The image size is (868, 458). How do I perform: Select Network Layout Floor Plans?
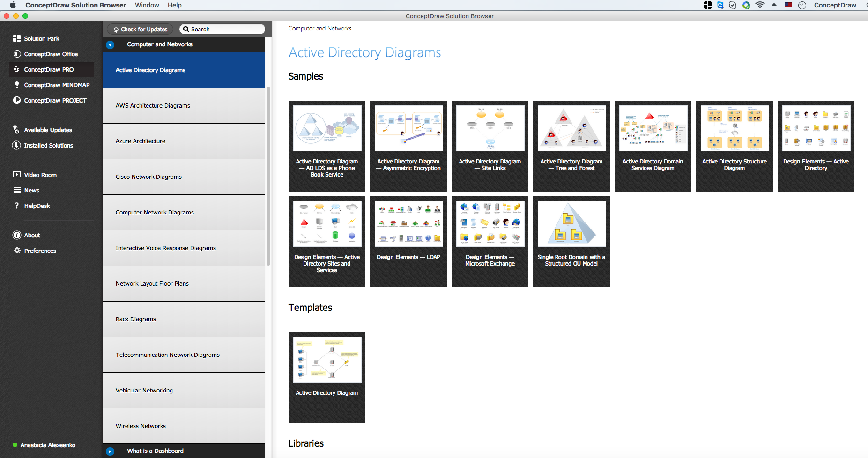click(x=184, y=283)
